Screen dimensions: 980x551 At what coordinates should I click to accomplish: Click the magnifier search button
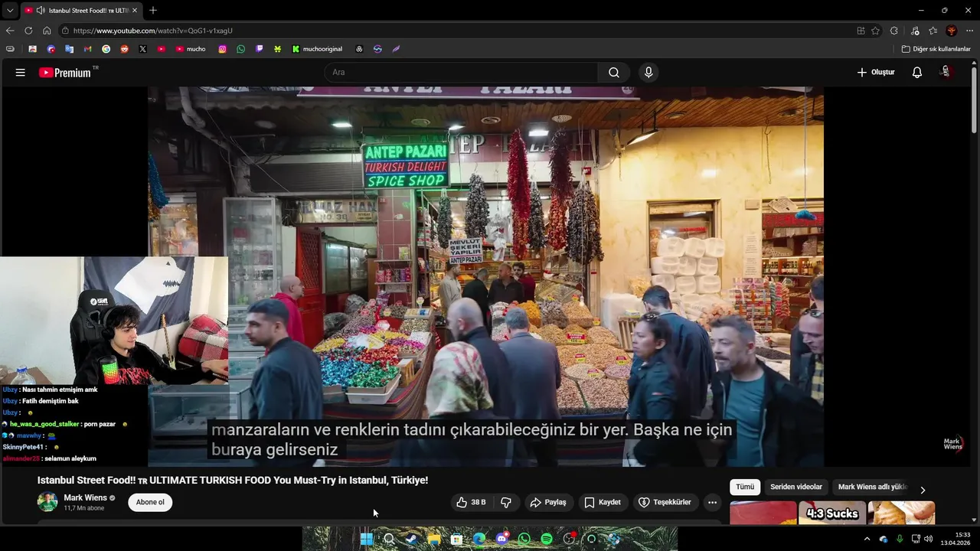click(x=614, y=73)
